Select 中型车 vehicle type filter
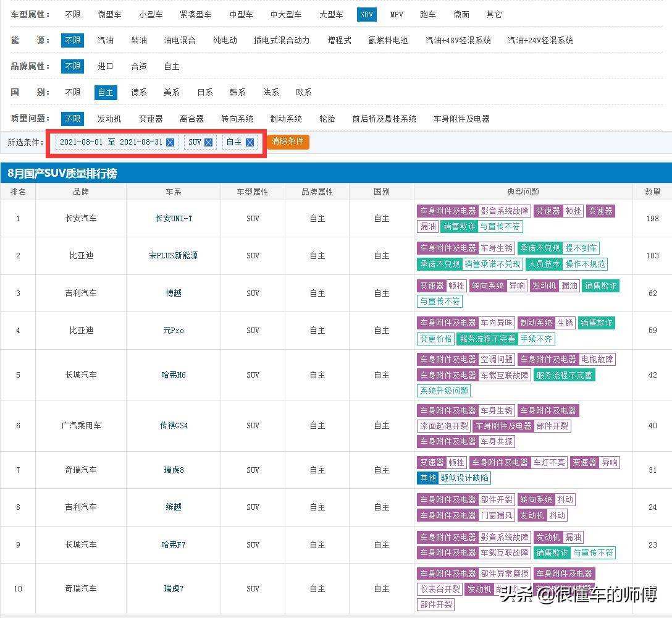 pos(241,15)
